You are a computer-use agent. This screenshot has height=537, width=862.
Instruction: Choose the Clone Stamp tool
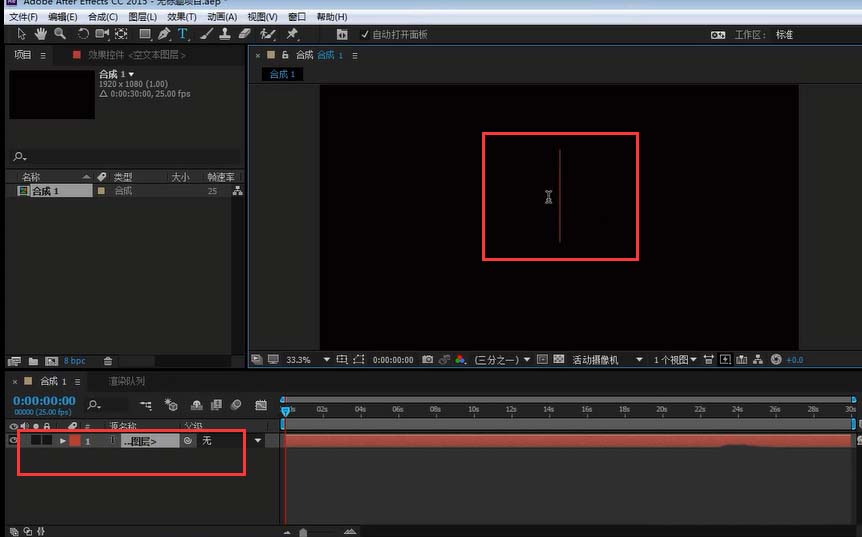[225, 34]
